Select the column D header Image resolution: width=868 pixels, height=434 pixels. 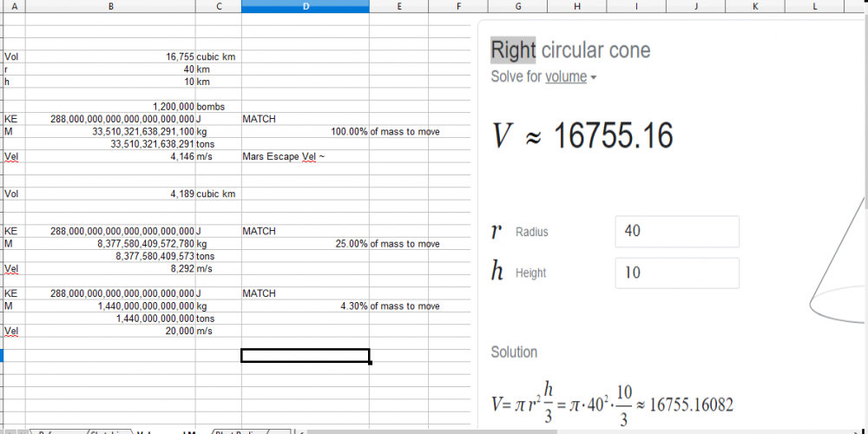pos(305,6)
